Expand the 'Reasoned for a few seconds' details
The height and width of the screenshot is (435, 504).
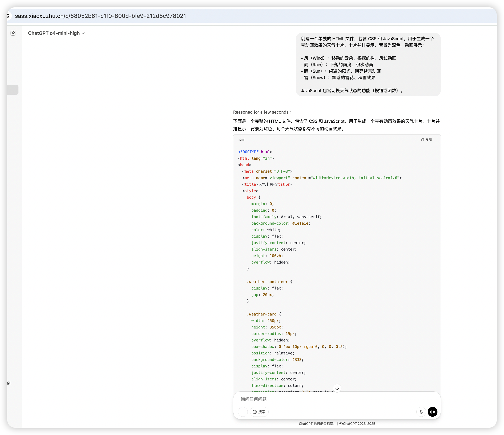tap(262, 112)
